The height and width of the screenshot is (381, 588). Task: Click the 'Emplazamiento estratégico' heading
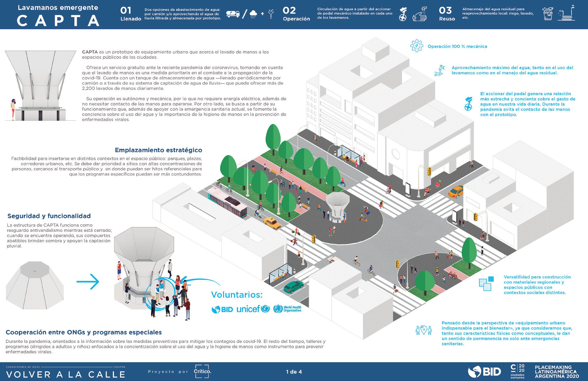[158, 150]
